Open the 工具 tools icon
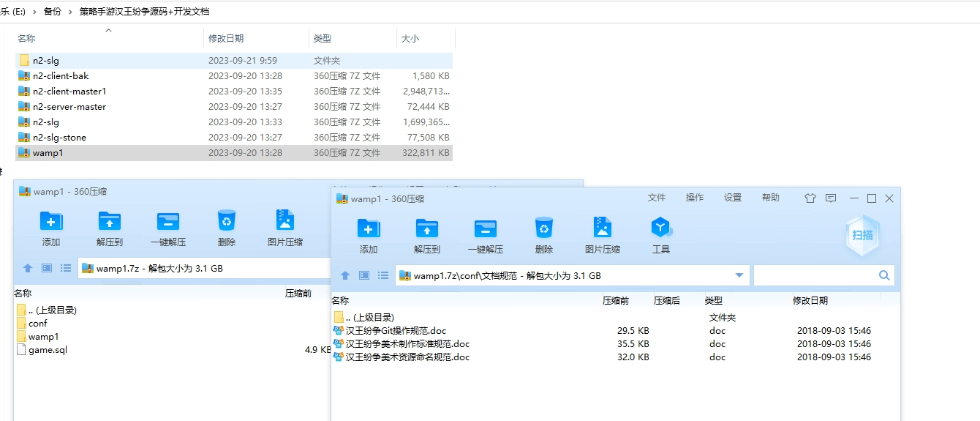Image resolution: width=980 pixels, height=421 pixels. pyautogui.click(x=661, y=228)
